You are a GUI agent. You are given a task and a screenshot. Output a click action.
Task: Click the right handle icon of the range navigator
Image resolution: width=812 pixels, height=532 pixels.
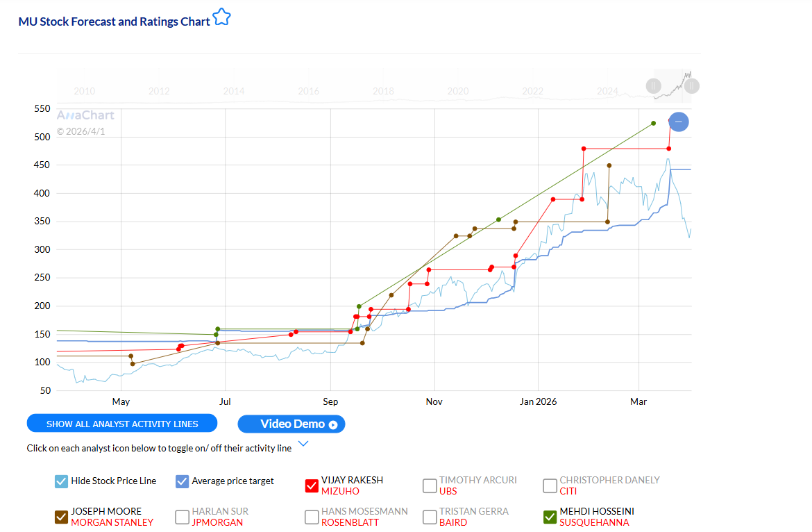pyautogui.click(x=691, y=85)
